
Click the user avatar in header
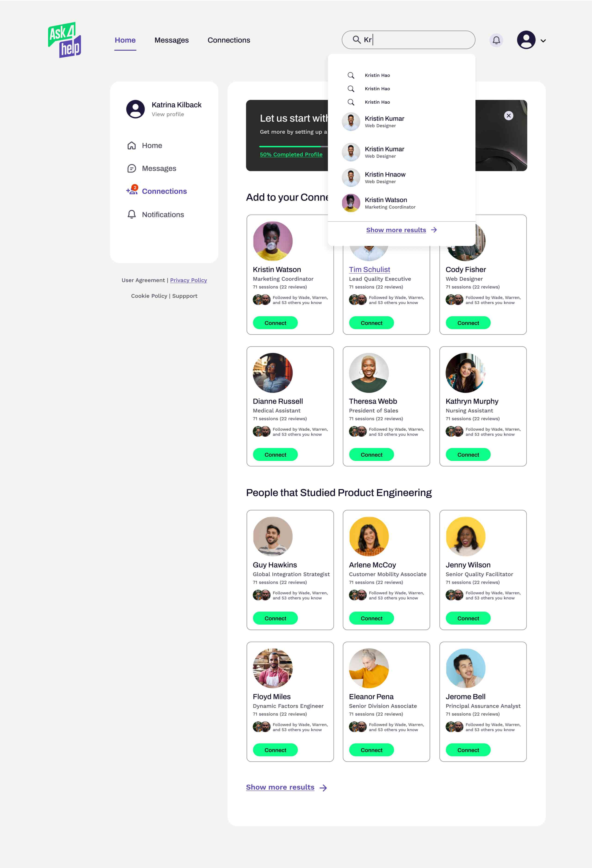526,40
